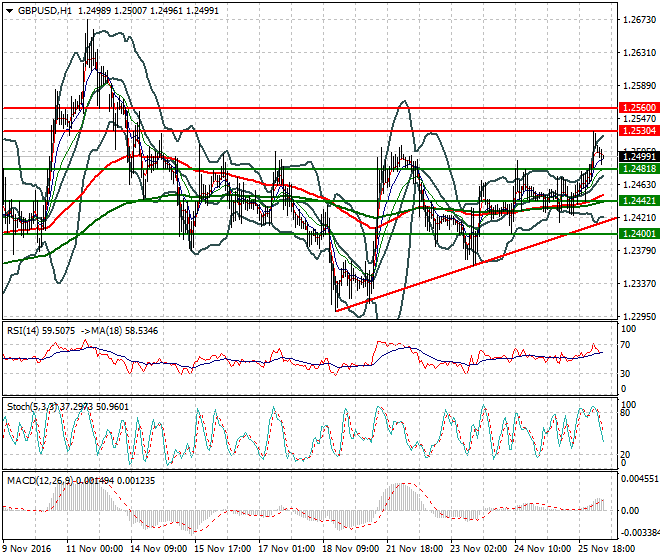Click the 17 Nov 01:00 time label

(287, 549)
